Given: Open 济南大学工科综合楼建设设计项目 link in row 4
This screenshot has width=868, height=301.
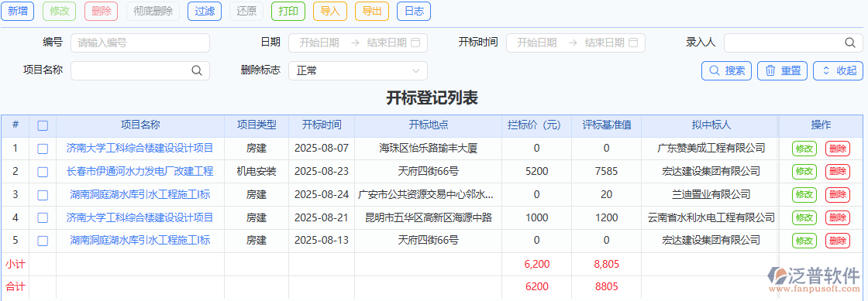Looking at the screenshot, I should click(140, 217).
